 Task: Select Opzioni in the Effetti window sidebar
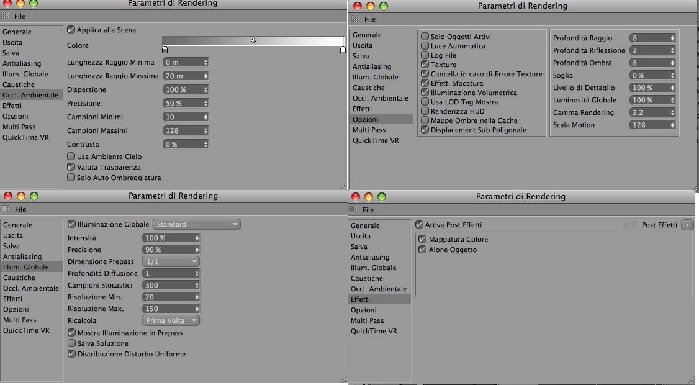pyautogui.click(x=363, y=310)
